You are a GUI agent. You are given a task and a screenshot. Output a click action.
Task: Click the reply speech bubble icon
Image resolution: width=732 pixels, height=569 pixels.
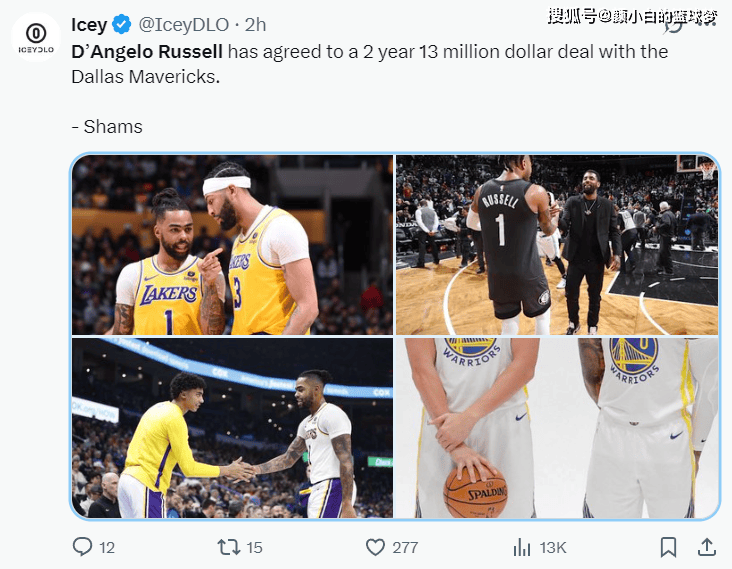pyautogui.click(x=83, y=547)
